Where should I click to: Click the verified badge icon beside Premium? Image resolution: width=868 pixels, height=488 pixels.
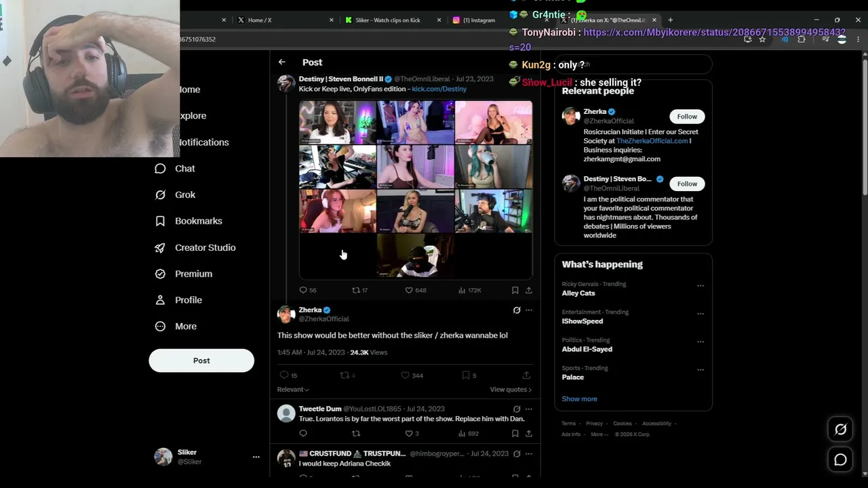click(x=160, y=274)
